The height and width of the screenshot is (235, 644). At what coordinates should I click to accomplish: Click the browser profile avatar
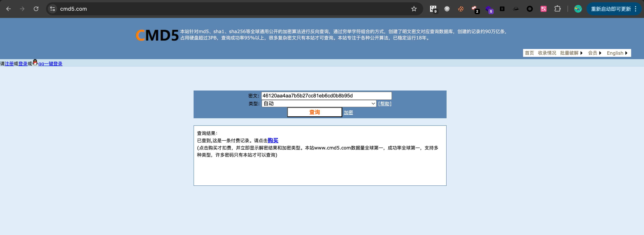(578, 9)
